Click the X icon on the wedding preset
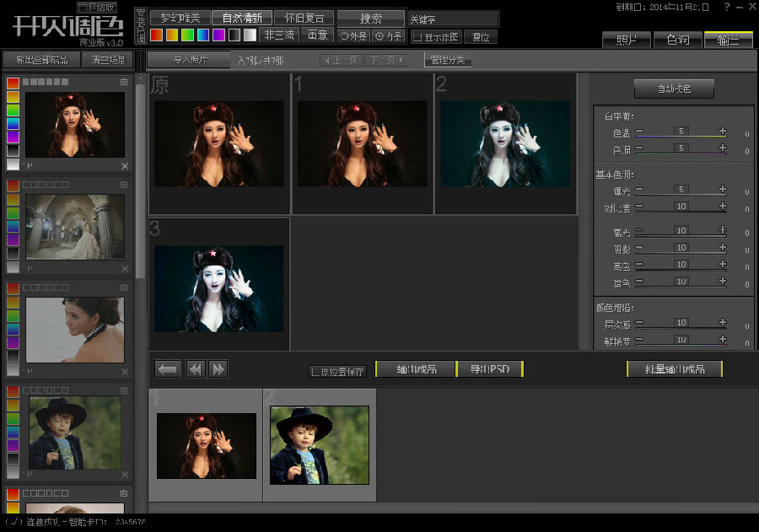The height and width of the screenshot is (532, 759). 125,269
